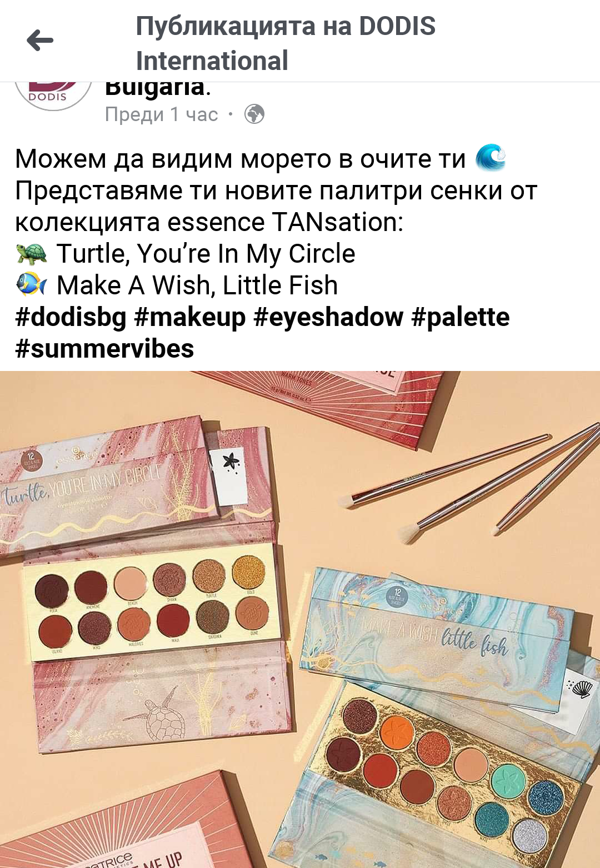The image size is (600, 868).
Task: Tap the back arrow icon
Action: [40, 41]
